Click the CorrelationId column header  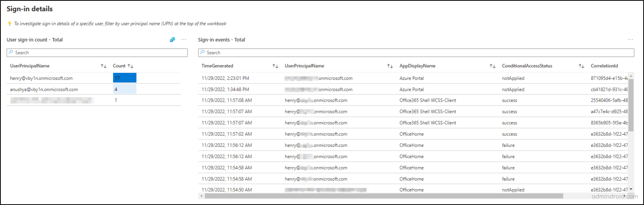(604, 66)
